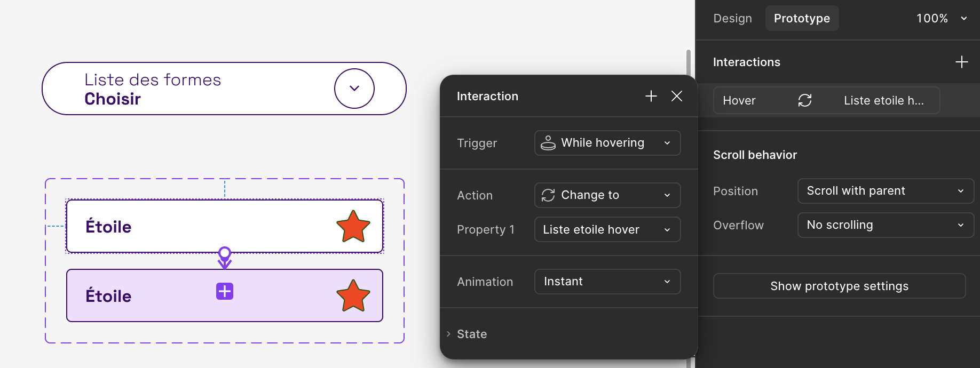This screenshot has width=980, height=368.
Task: Open the 100% zoom level menu
Action: point(942,18)
